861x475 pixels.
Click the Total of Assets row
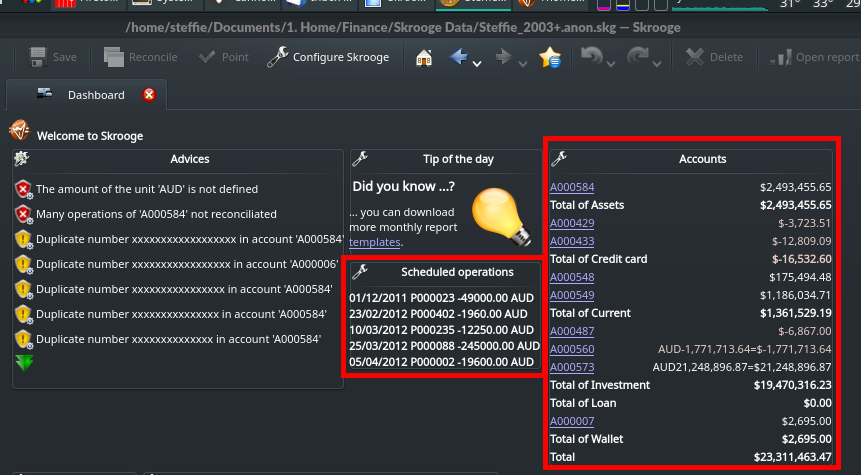pyautogui.click(x=691, y=205)
